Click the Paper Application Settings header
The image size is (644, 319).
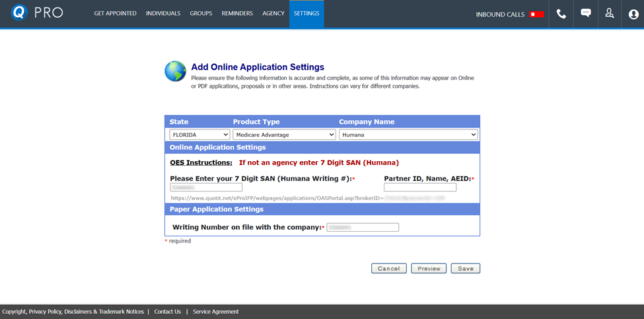point(322,209)
